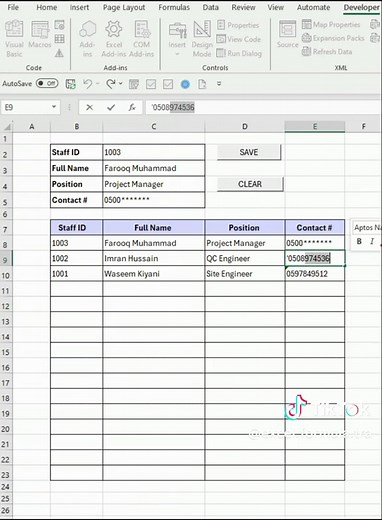Toggle the AutoSave switch
This screenshot has width=382, height=520.
tap(47, 83)
